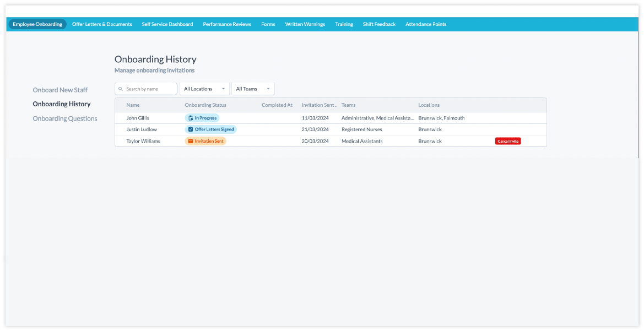
Task: Click the Offer Letters Signed checkmark icon
Action: pos(191,129)
